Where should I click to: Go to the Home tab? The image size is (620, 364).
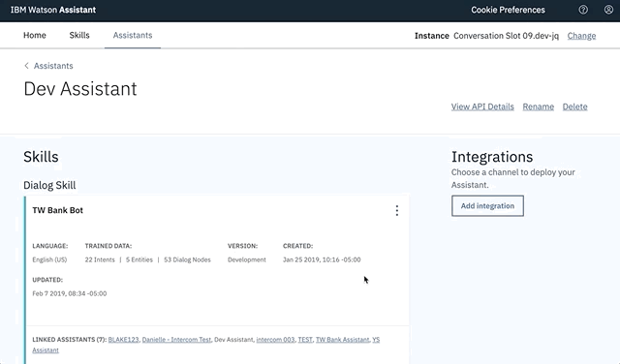(x=35, y=35)
